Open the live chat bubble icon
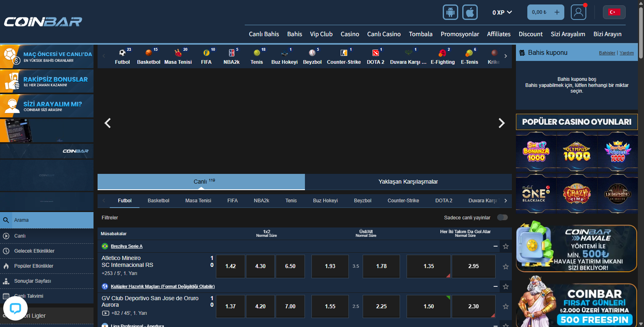The width and height of the screenshot is (644, 327). [x=15, y=308]
